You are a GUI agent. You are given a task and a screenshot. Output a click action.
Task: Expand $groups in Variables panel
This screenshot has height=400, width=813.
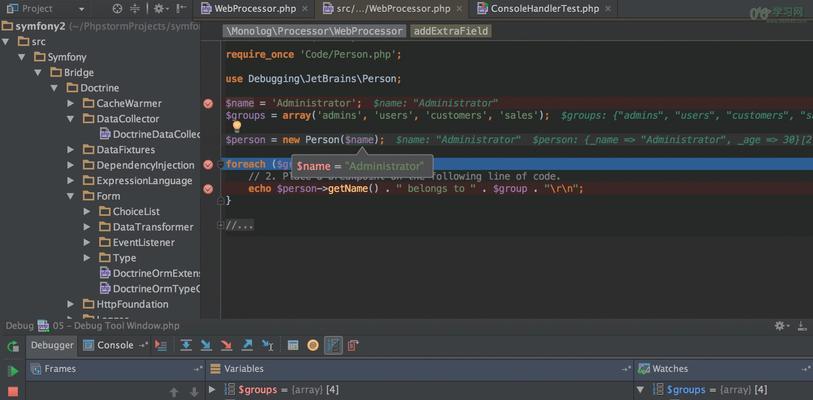212,389
